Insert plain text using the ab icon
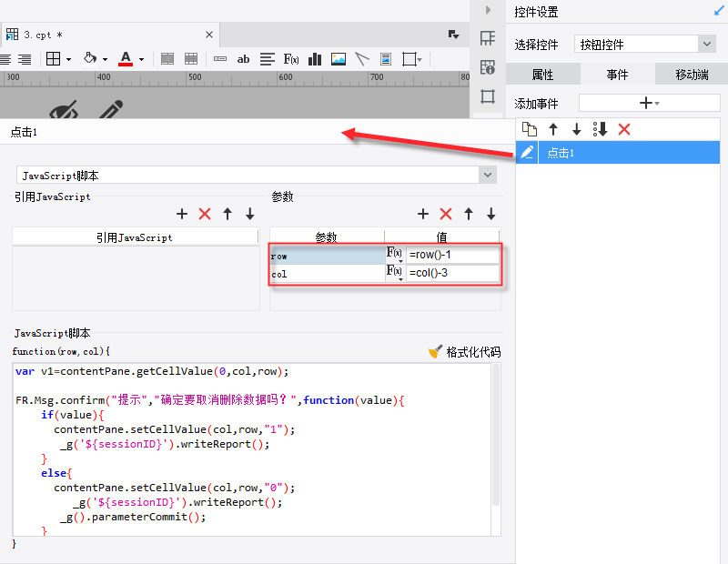Screen dimensions: 728x564 (243, 59)
